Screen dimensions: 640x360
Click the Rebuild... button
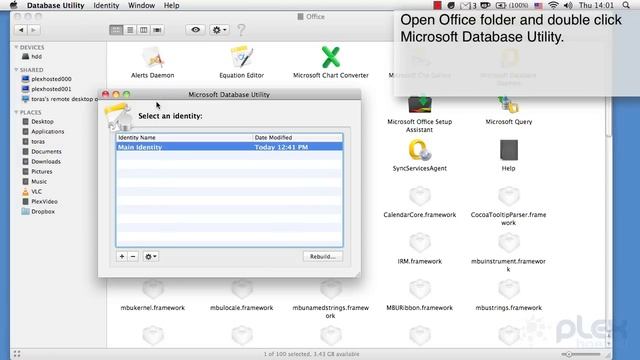[323, 256]
